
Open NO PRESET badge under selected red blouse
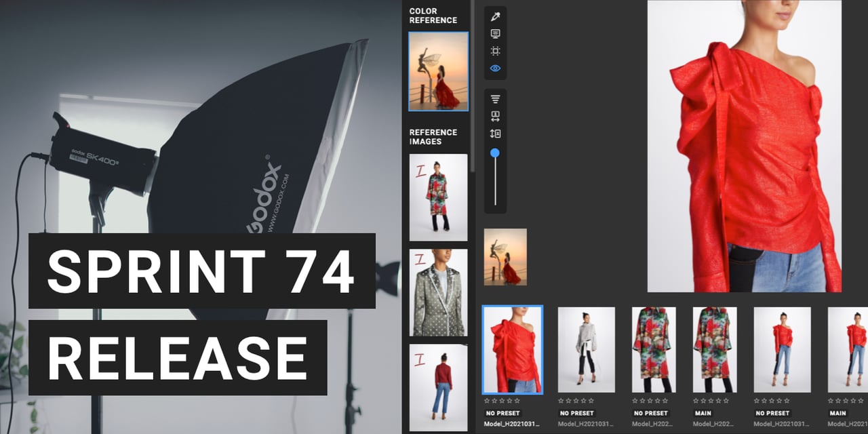(502, 413)
